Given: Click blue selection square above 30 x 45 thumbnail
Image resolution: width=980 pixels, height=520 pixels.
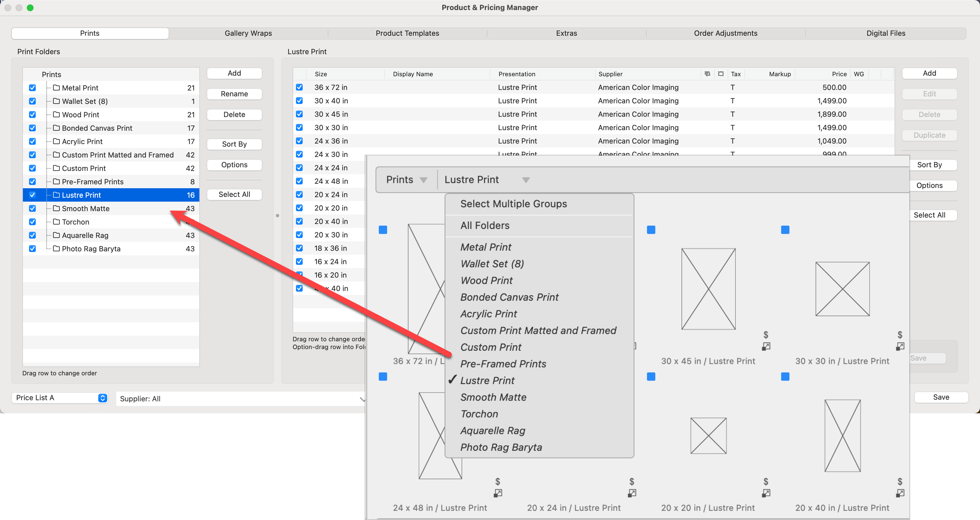Looking at the screenshot, I should click(651, 230).
